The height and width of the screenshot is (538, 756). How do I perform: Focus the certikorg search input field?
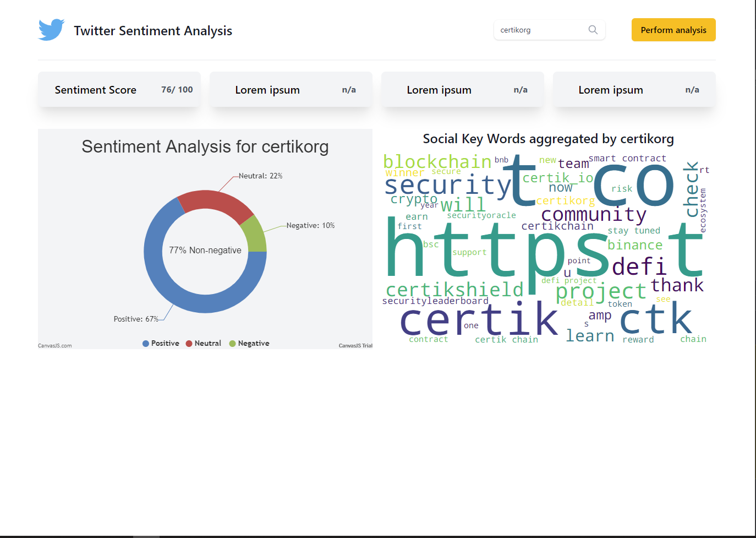[549, 30]
